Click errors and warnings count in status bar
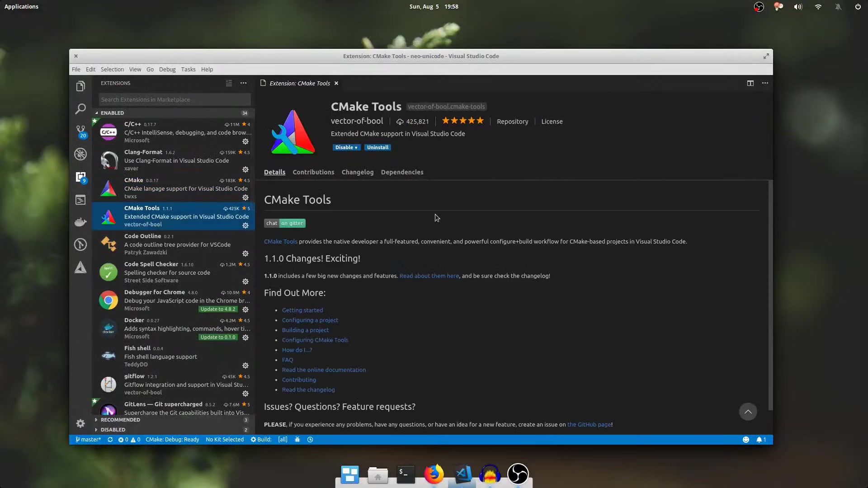 pyautogui.click(x=129, y=440)
